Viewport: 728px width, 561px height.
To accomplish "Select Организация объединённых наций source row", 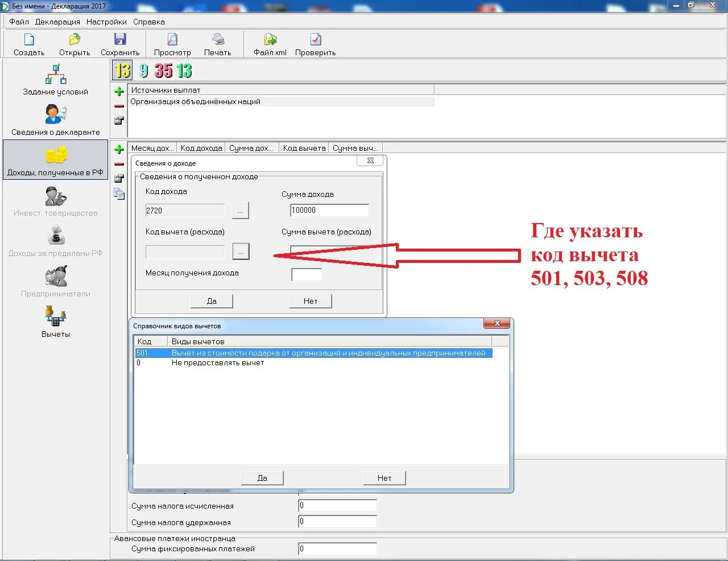I will (282, 102).
